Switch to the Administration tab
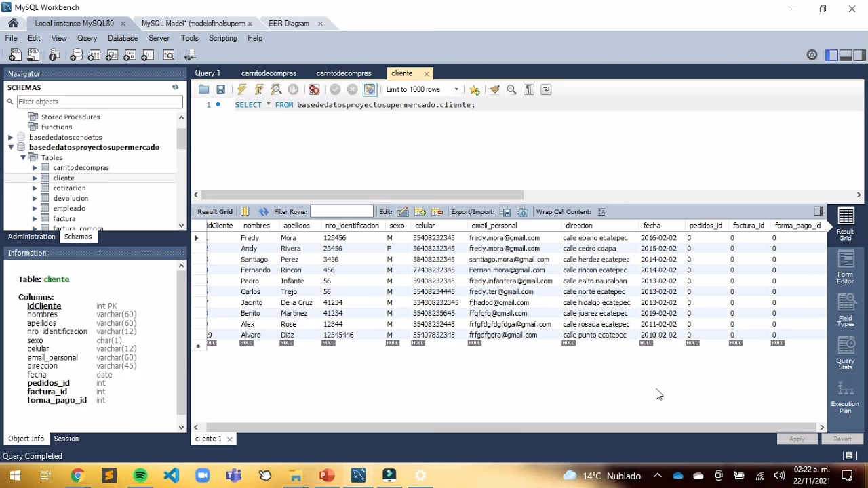 pyautogui.click(x=32, y=237)
